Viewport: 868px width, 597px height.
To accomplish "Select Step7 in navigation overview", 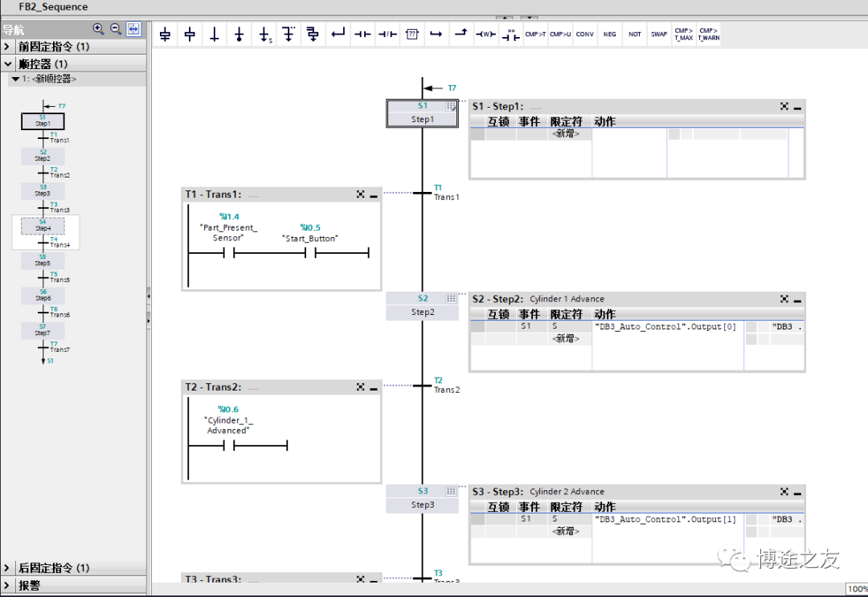I will [x=43, y=330].
